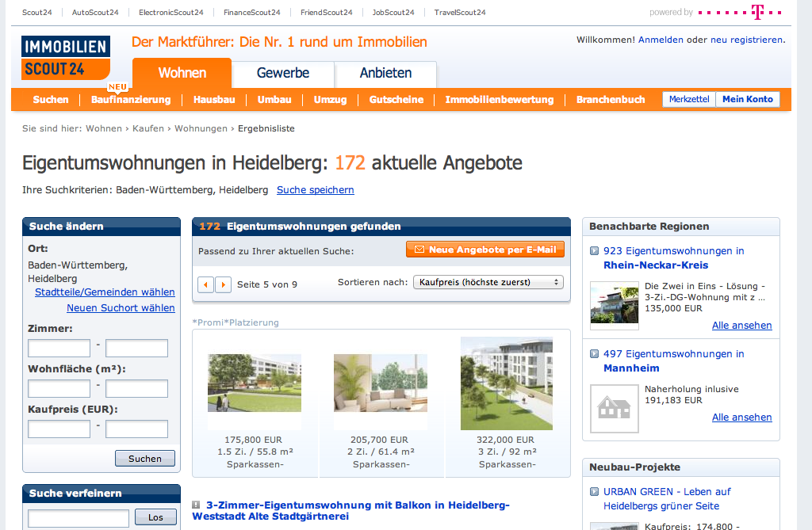Click Wohnungen in breadcrumb trail
The image size is (812, 530).
click(201, 128)
